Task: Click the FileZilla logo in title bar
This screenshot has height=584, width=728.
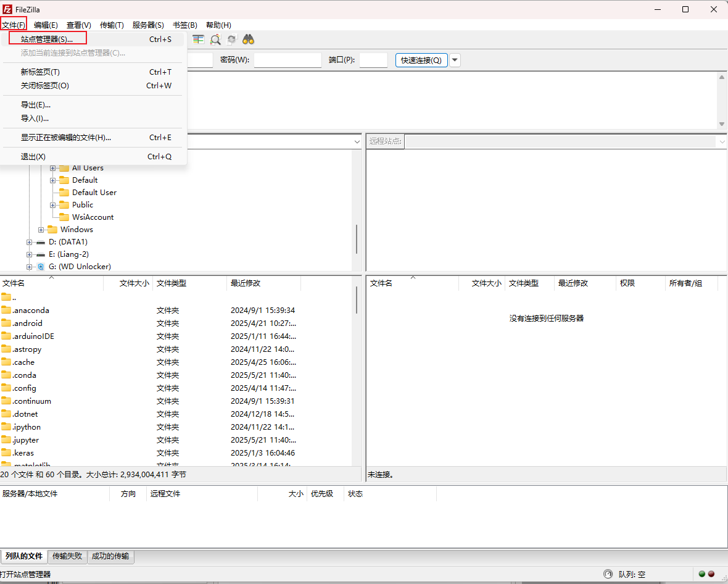Action: coord(7,9)
